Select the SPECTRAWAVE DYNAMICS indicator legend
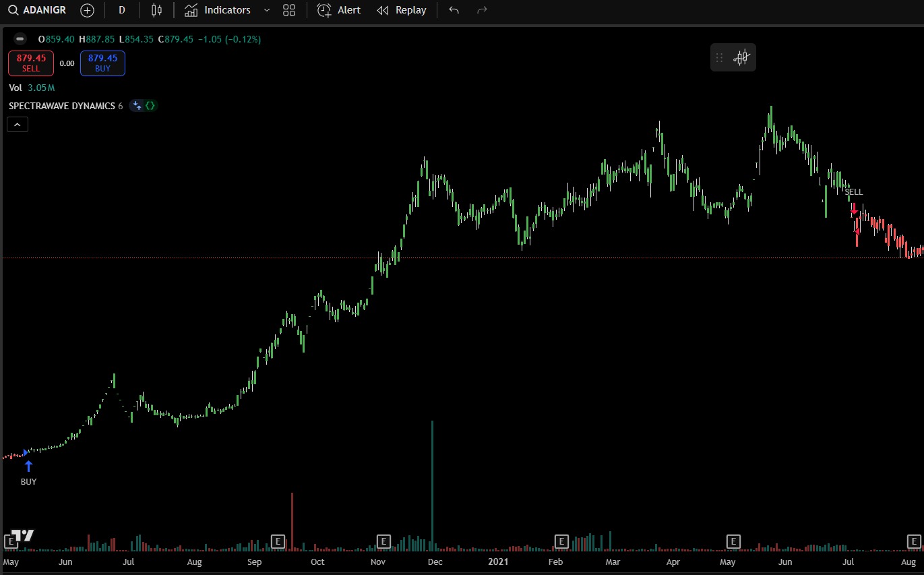This screenshot has width=924, height=575. point(65,106)
